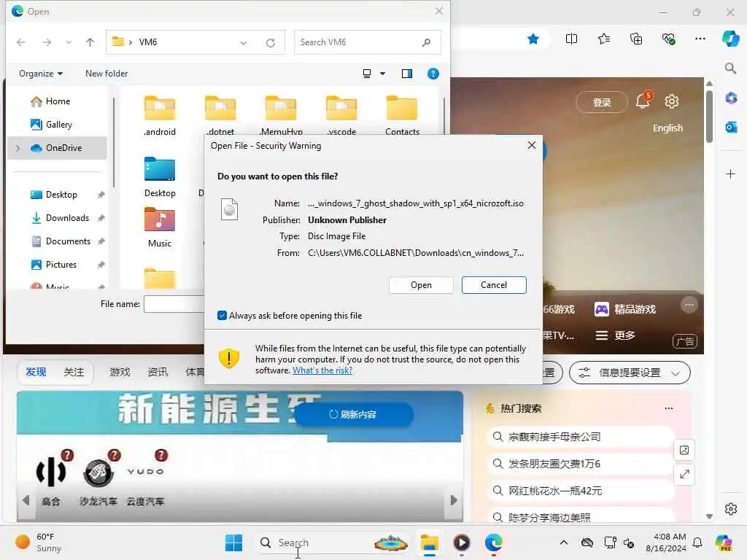Open Edge Collections icon
Viewport: 747px width, 560px height.
(x=636, y=39)
